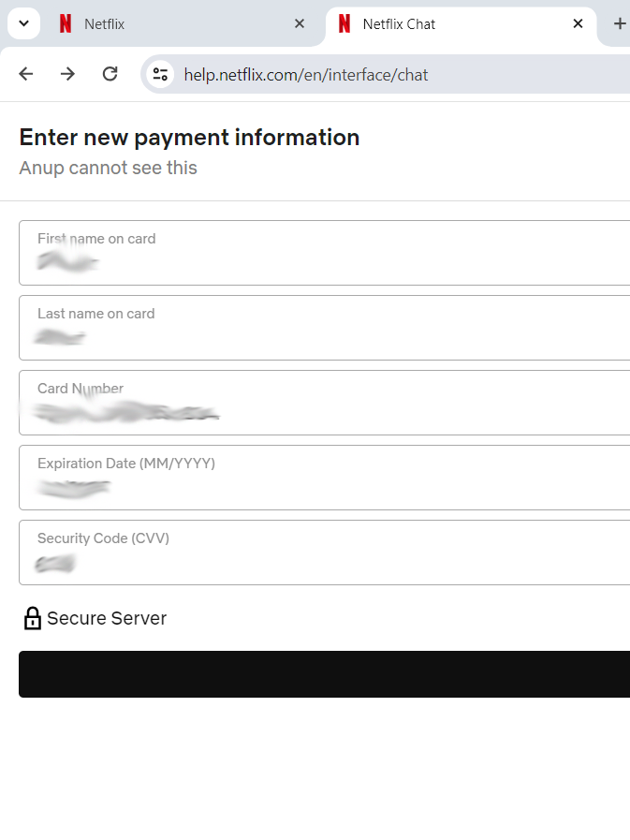Click the Secure Server padlock icon
The width and height of the screenshot is (630, 840).
coord(32,618)
